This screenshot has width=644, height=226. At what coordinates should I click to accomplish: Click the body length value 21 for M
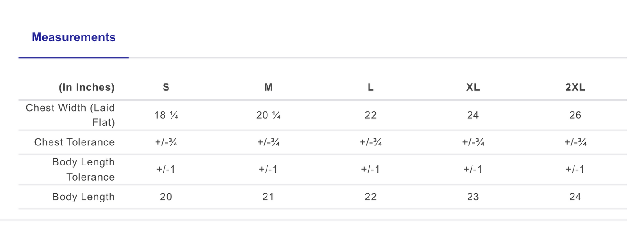coord(268,197)
